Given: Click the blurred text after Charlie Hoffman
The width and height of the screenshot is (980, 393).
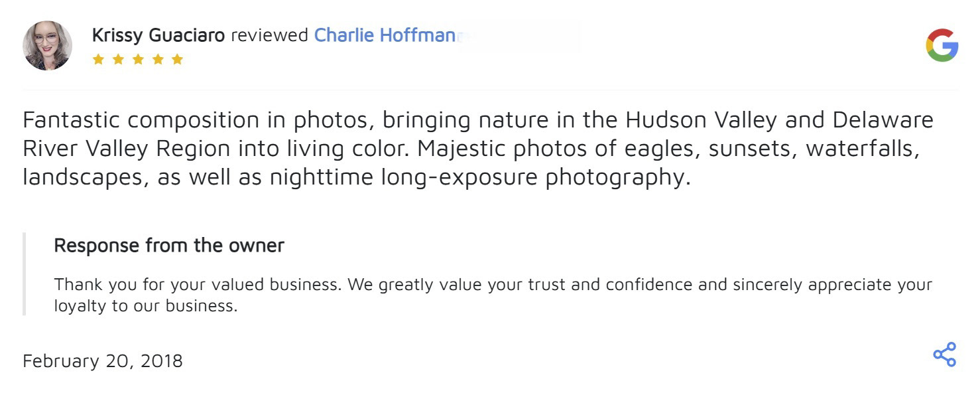Looking at the screenshot, I should [x=517, y=36].
